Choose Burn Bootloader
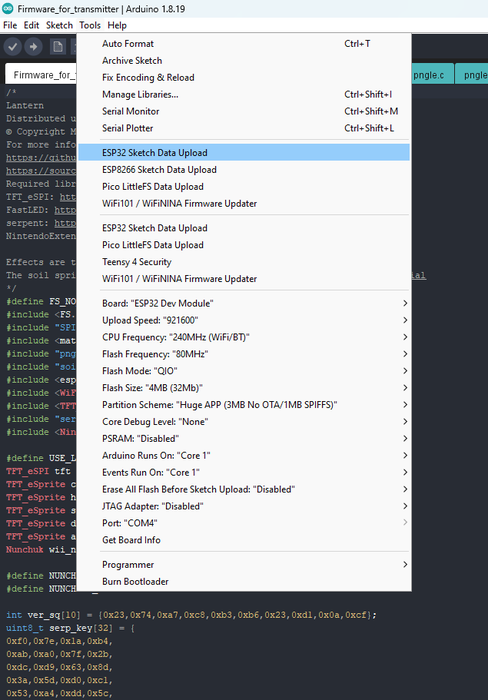Screen dimensions: 488x700 point(244,582)
